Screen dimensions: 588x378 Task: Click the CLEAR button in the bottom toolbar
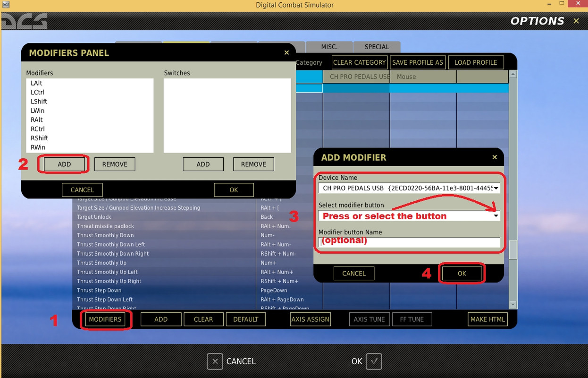(203, 319)
